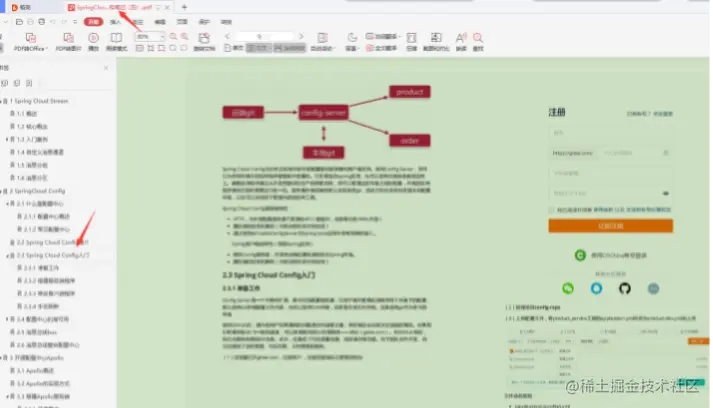Click the auto scroll icon
The height and width of the screenshot is (408, 713).
tap(322, 38)
